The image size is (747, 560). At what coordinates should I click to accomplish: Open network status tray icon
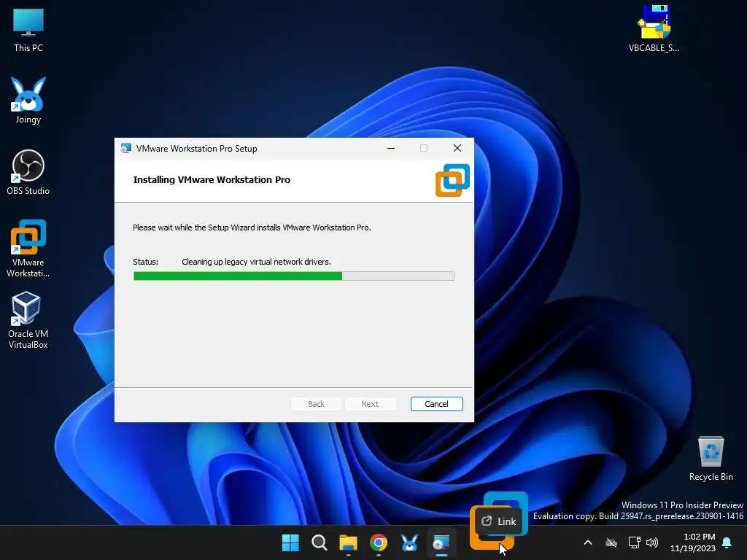(634, 542)
